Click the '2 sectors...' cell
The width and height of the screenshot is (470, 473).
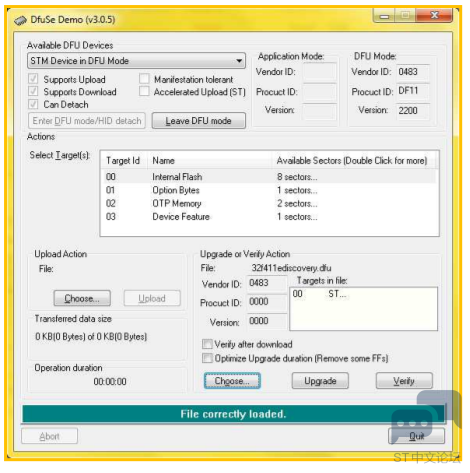(297, 204)
